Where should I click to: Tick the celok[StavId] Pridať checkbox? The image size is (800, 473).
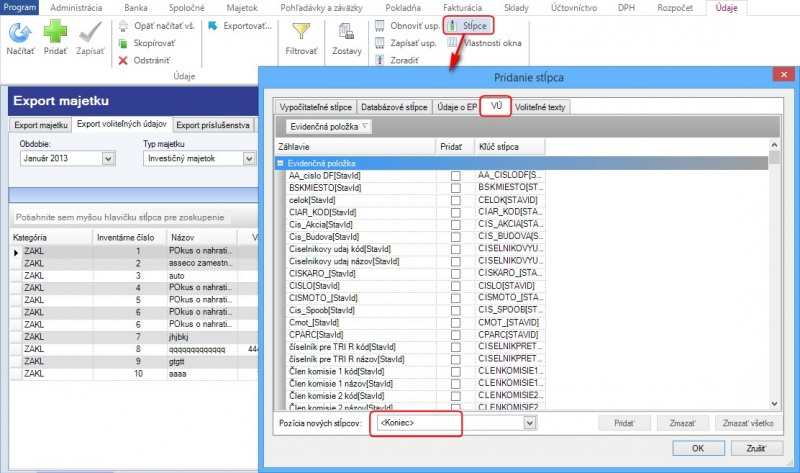click(456, 199)
